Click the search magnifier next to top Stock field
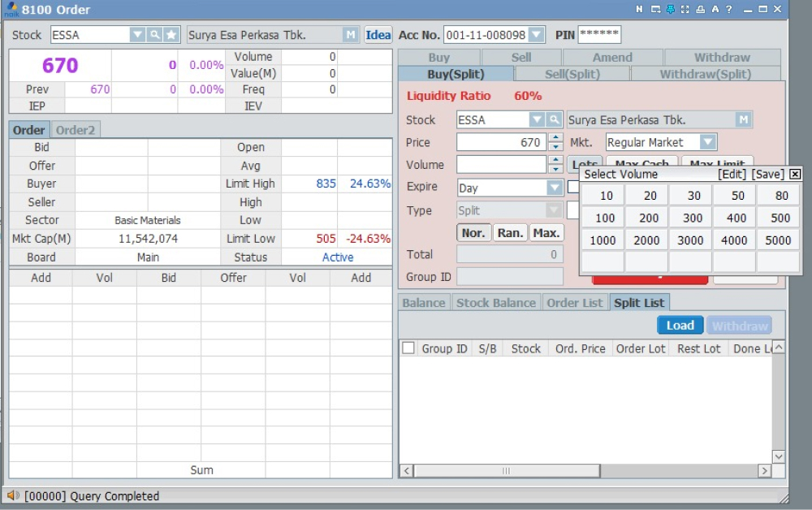Screen dimensions: 812x510 154,35
